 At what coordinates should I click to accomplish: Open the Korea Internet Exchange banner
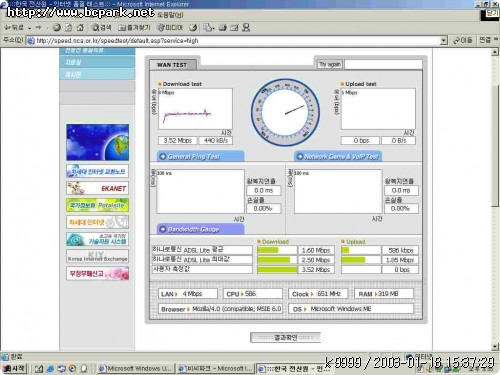pyautogui.click(x=97, y=256)
